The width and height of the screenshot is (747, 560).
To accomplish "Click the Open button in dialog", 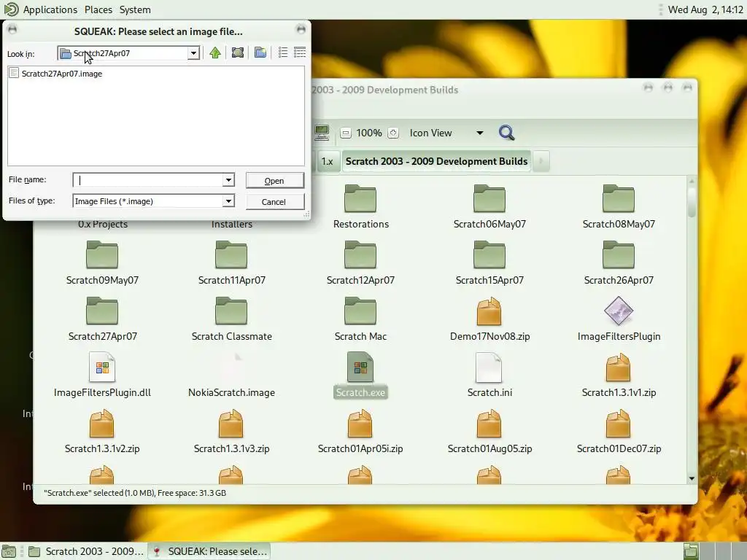I will (x=274, y=181).
